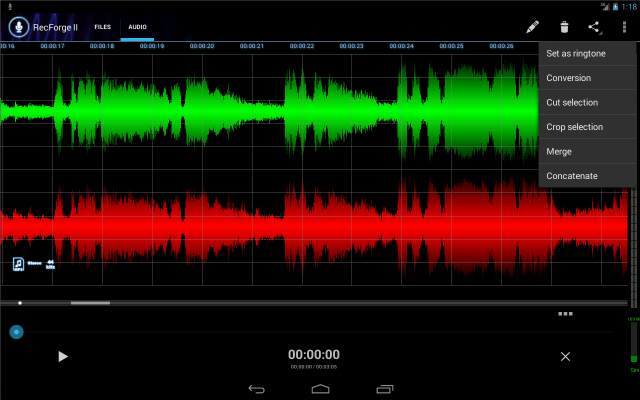Click Cut selection in menu
The image size is (640, 400).
click(572, 102)
